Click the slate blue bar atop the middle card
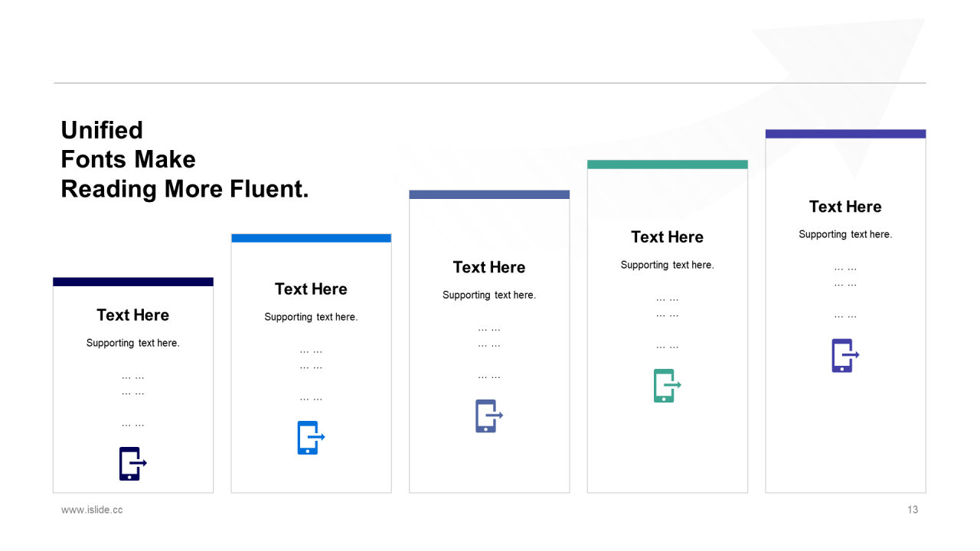Screen dimensions: 980x551 [489, 194]
